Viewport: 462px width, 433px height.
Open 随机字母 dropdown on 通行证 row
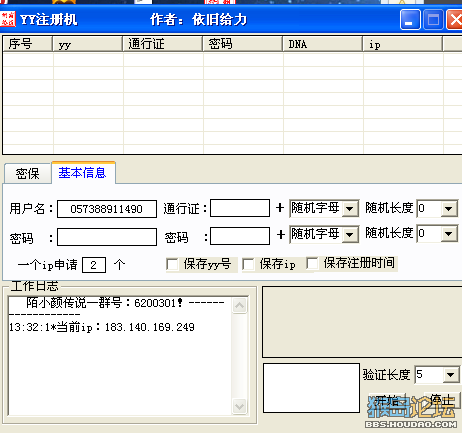350,209
